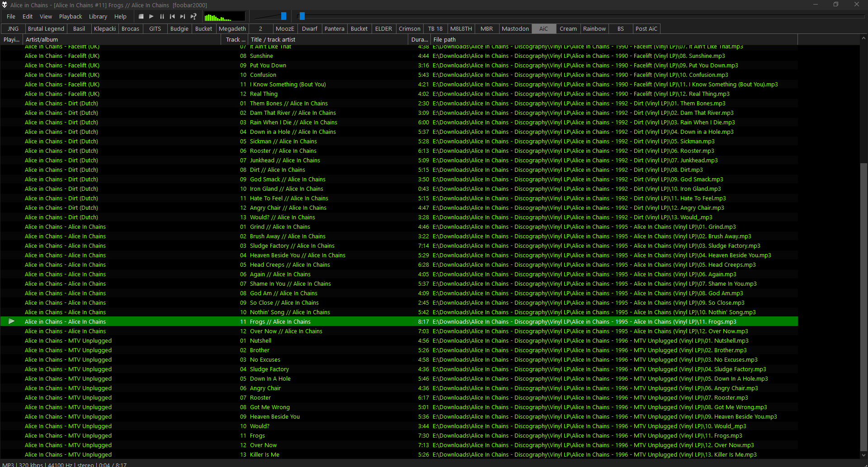Switch to the Crimson playlist tab
Image resolution: width=868 pixels, height=467 pixels.
[x=410, y=29]
